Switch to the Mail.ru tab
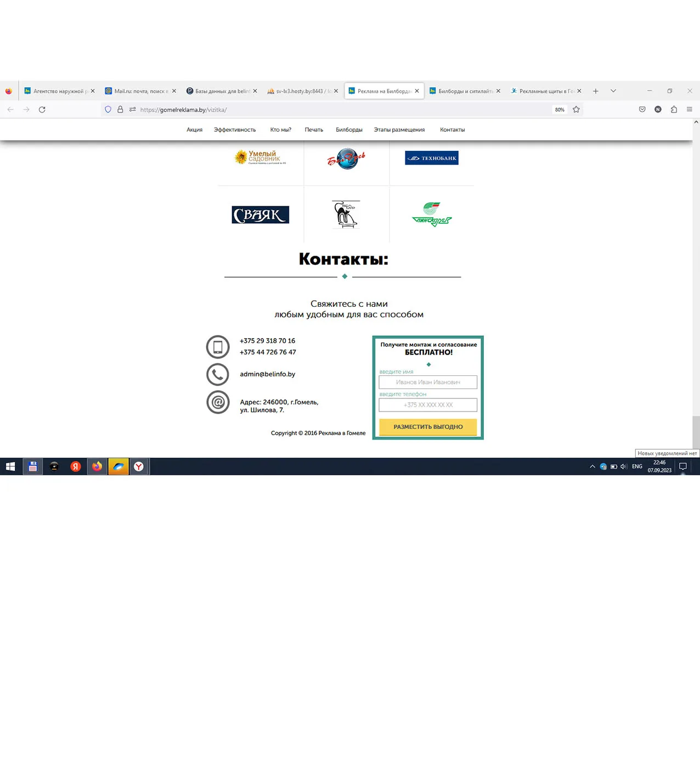This screenshot has width=700, height=782. (x=140, y=91)
